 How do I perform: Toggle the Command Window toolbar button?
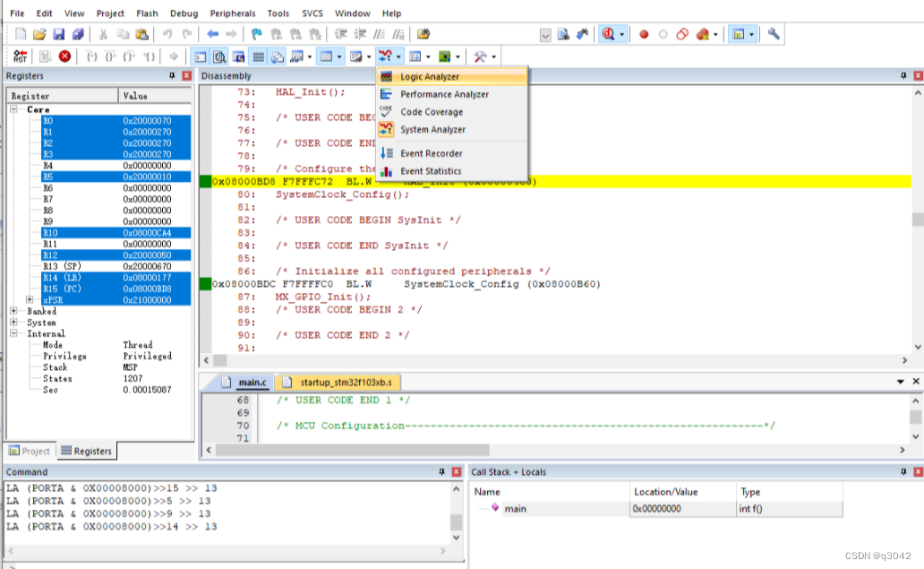pyautogui.click(x=201, y=56)
